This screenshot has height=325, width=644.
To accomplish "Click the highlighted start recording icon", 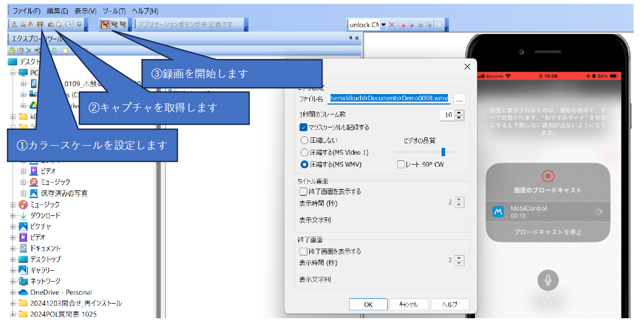I will pos(106,25).
